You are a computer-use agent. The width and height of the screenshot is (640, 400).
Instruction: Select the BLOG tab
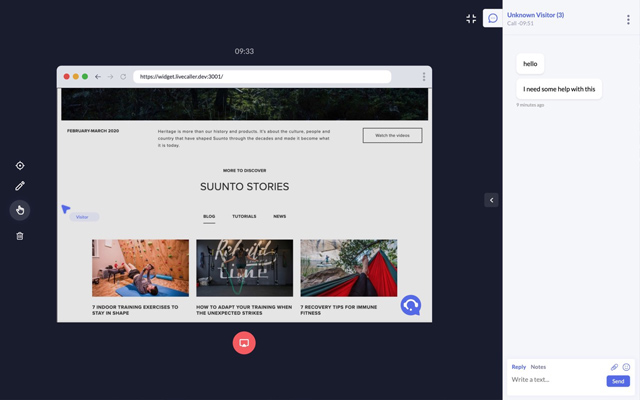tap(209, 216)
